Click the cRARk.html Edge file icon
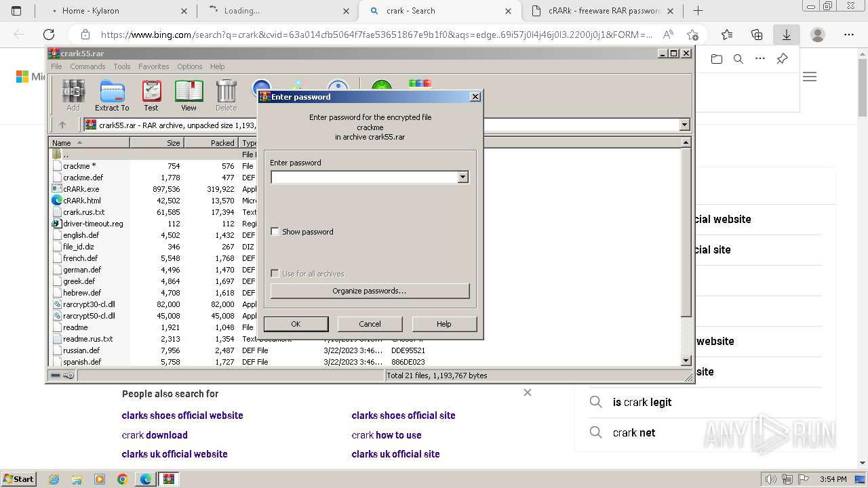The height and width of the screenshot is (488, 868). pyautogui.click(x=57, y=201)
